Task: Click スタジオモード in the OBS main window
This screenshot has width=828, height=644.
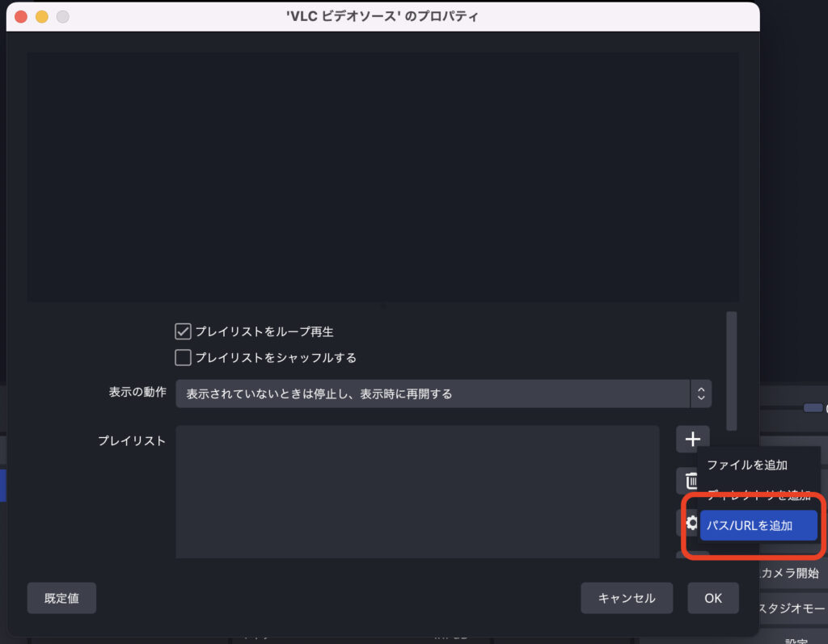Action: 792,608
